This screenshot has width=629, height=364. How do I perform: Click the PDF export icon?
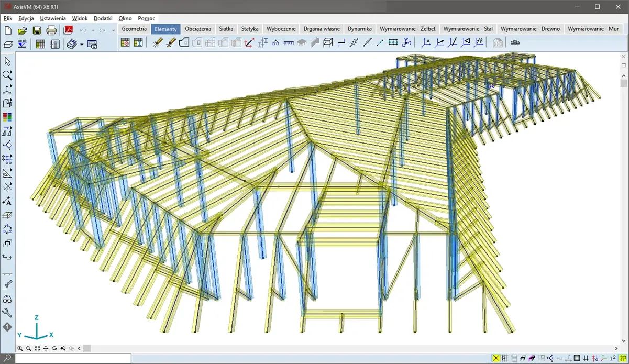pyautogui.click(x=68, y=30)
